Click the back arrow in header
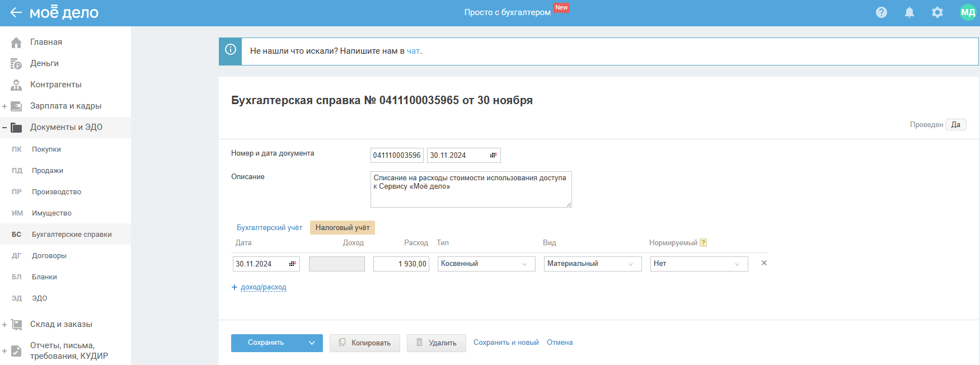Image resolution: width=980 pixels, height=365 pixels. click(x=16, y=12)
